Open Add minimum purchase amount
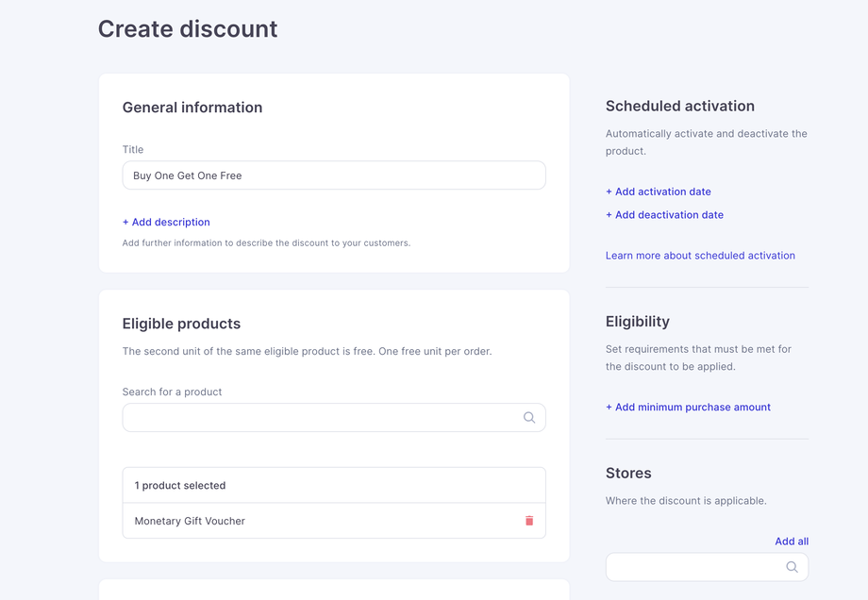This screenshot has height=600, width=868. pos(688,407)
